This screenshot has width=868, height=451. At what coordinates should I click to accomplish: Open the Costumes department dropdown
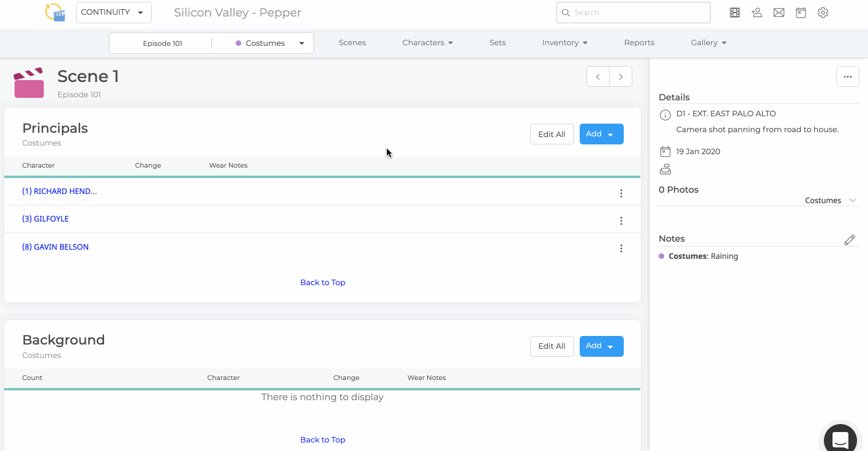[270, 43]
